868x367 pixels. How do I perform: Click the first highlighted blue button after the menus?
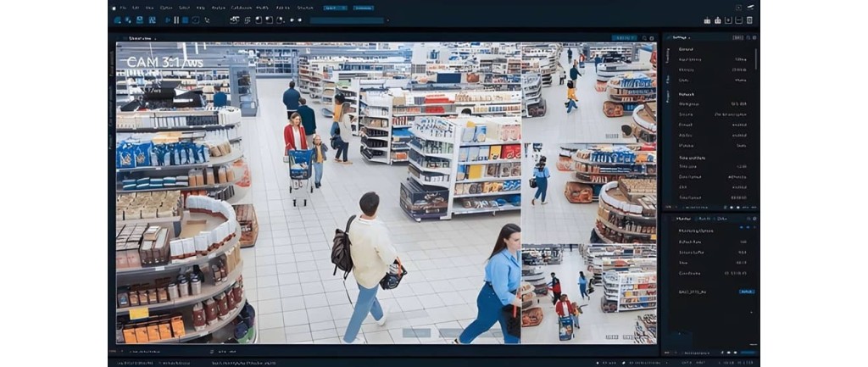336,8
